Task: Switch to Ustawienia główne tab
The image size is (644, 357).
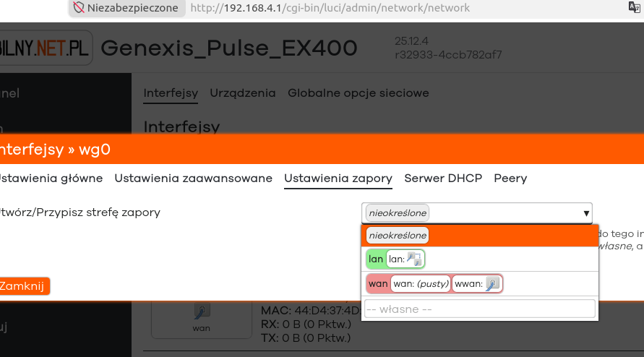Action: pos(50,178)
